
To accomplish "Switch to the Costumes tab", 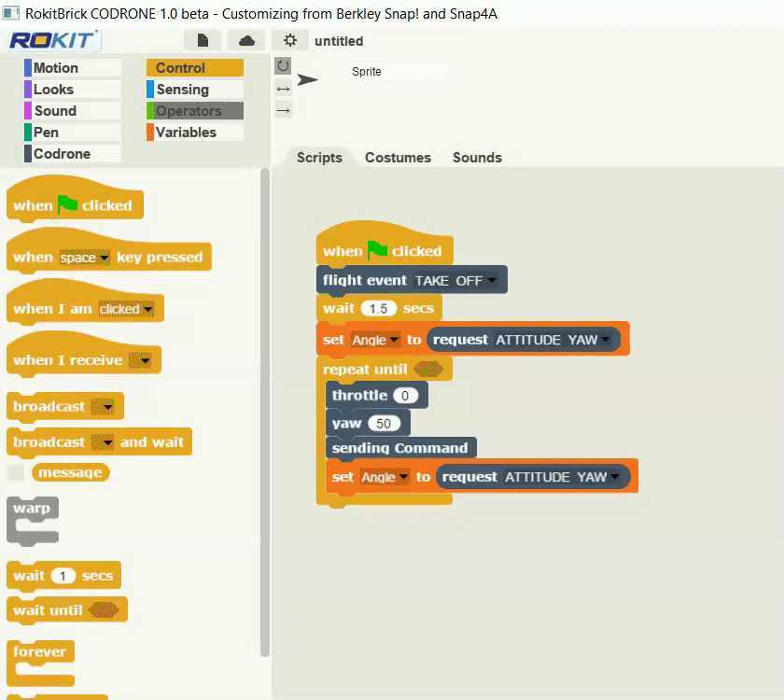I will [398, 158].
